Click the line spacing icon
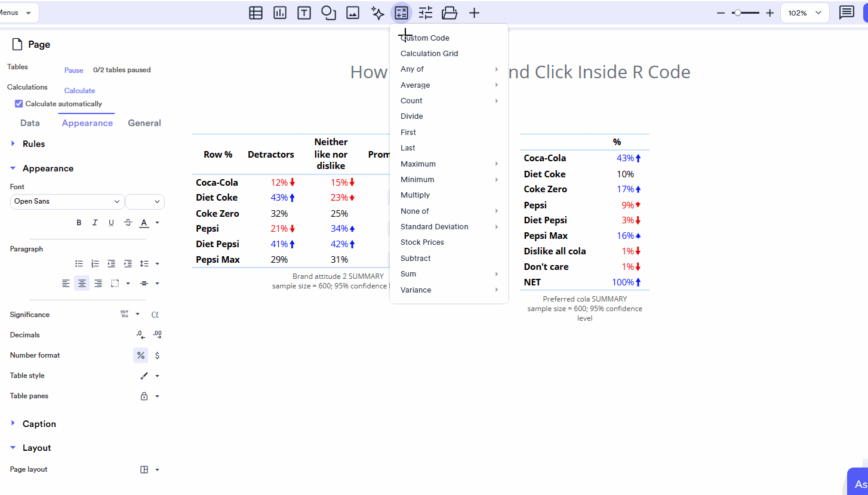The image size is (868, 495). [144, 263]
